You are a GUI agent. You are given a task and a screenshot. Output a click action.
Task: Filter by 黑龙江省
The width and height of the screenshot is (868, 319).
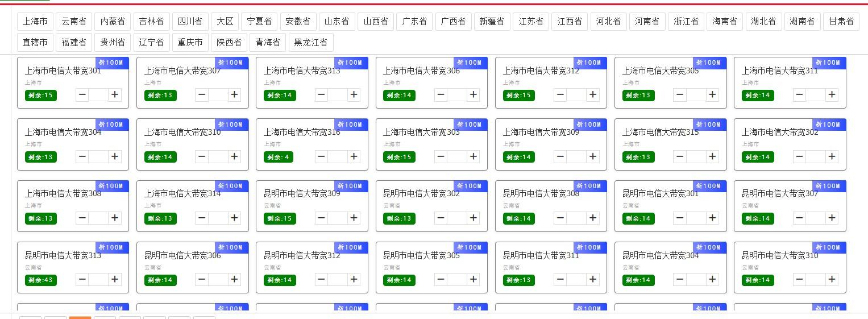pos(310,42)
